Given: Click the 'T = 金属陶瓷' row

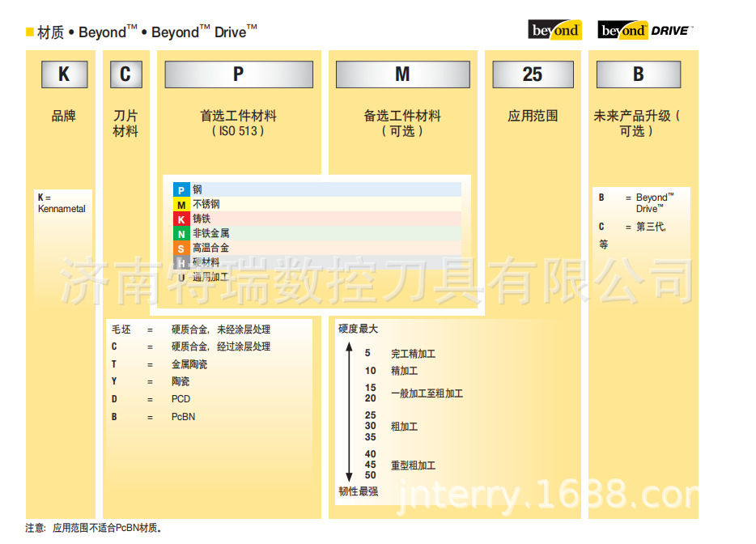Looking at the screenshot, I should [159, 364].
